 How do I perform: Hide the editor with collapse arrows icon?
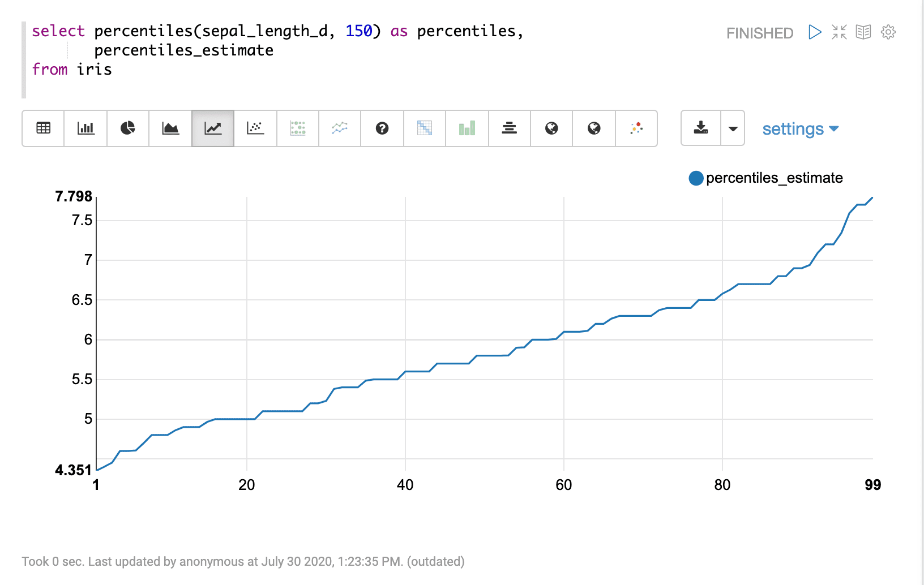[x=839, y=32]
